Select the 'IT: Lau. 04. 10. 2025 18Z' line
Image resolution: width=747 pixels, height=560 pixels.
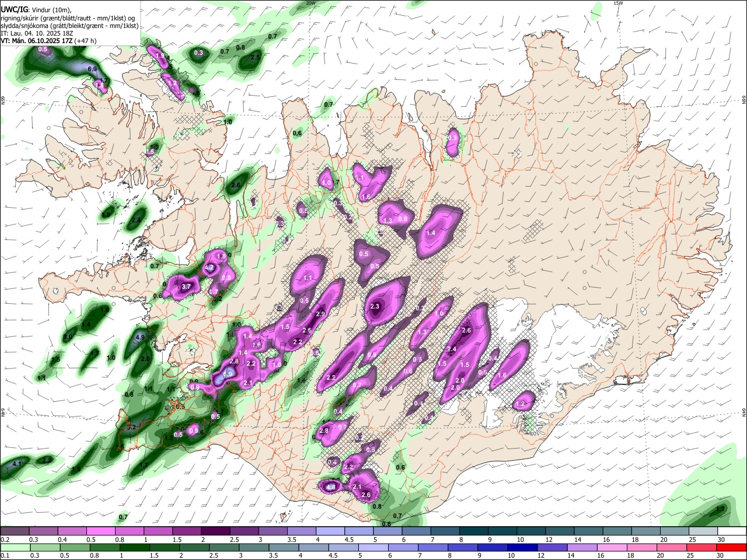coord(36,33)
